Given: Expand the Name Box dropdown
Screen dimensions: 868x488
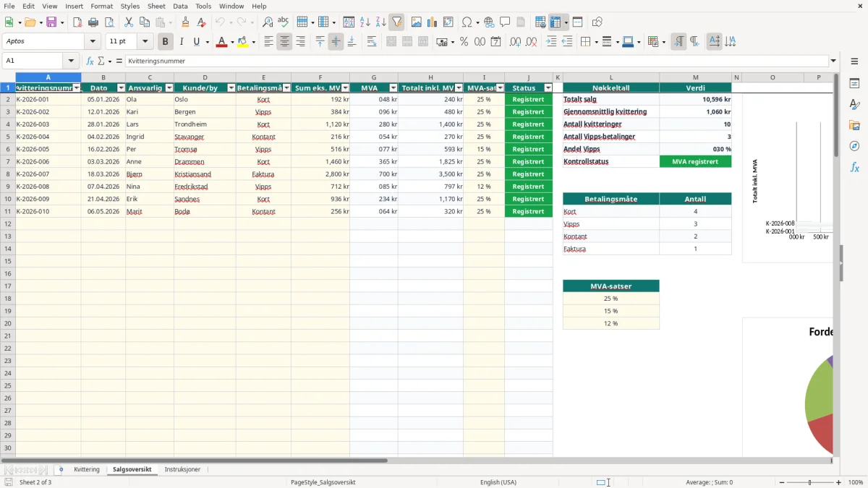Looking at the screenshot, I should [71, 61].
